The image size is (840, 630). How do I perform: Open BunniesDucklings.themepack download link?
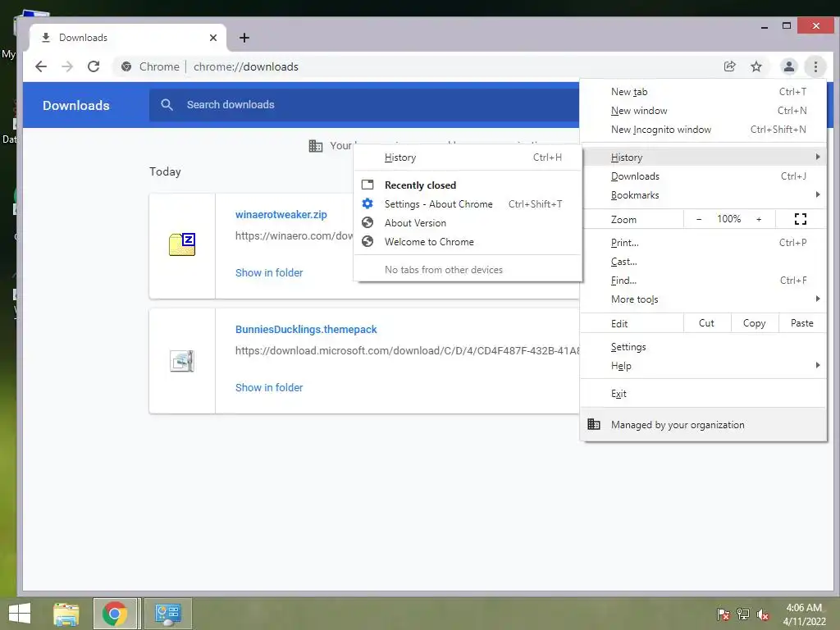click(x=306, y=329)
